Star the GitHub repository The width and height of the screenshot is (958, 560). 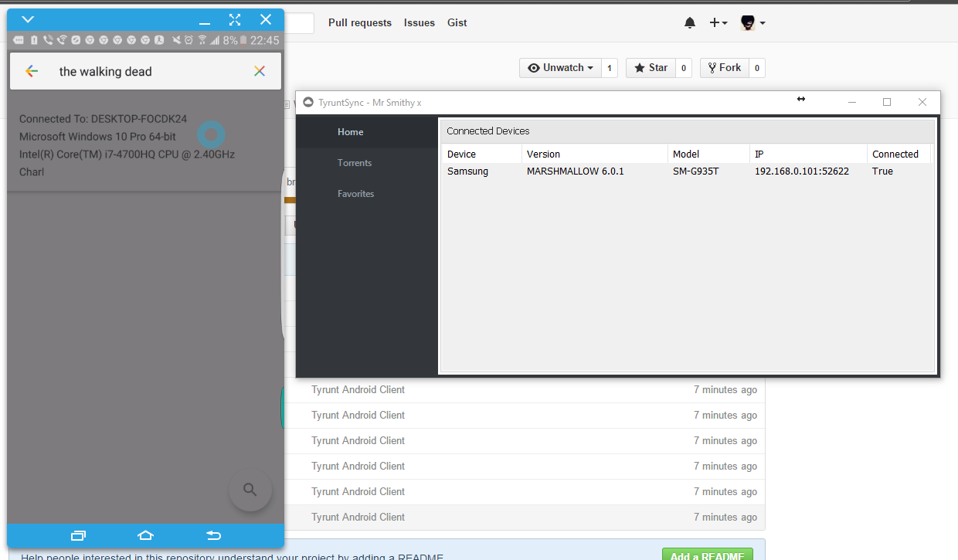[651, 68]
